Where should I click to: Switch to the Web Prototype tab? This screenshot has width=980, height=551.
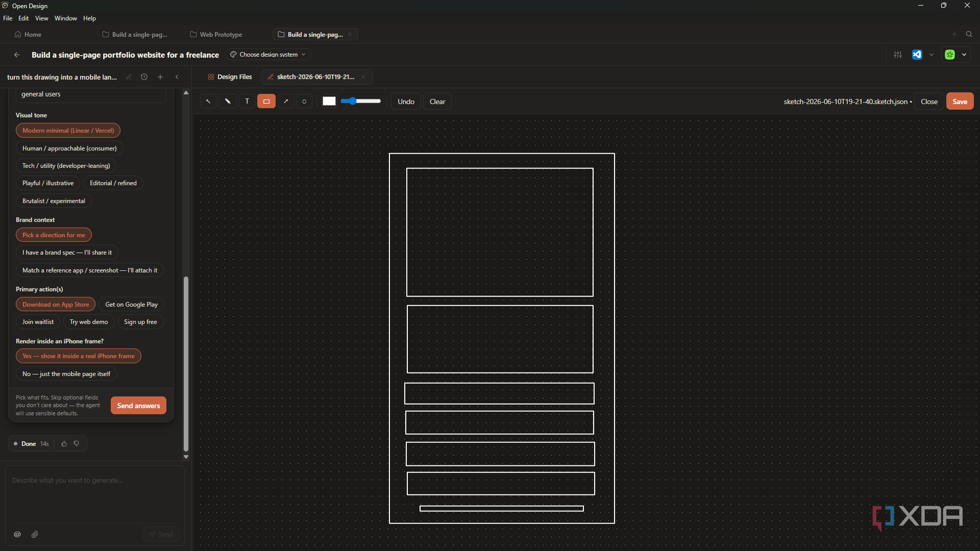pyautogui.click(x=216, y=35)
